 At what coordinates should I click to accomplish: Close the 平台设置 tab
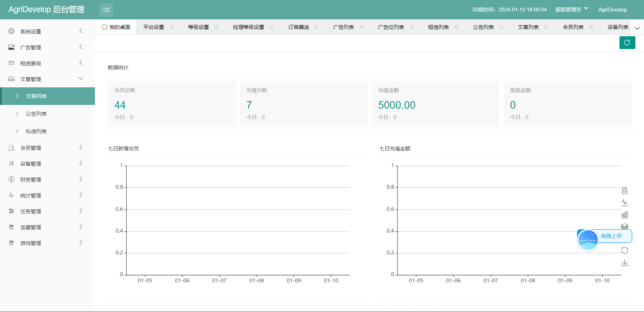coord(172,27)
